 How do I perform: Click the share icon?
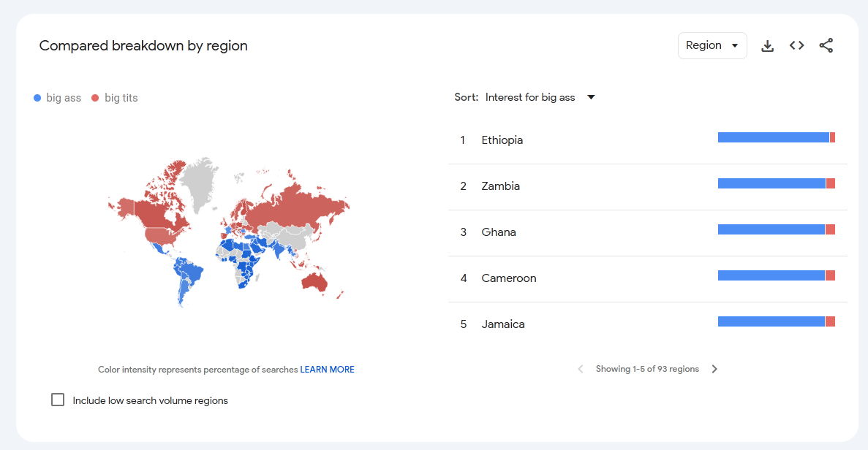(826, 46)
